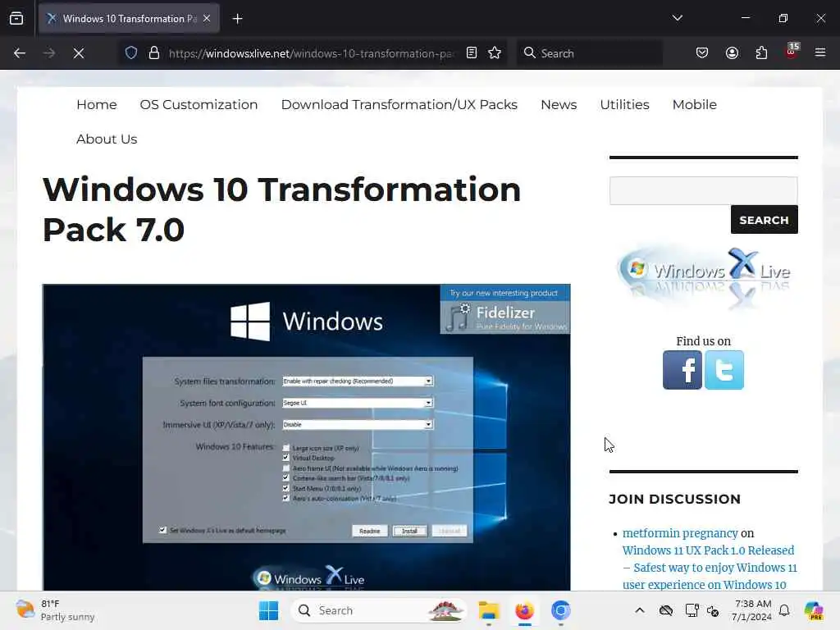Open Immersive UI dropdown in image
This screenshot has width=840, height=630.
[x=358, y=424]
